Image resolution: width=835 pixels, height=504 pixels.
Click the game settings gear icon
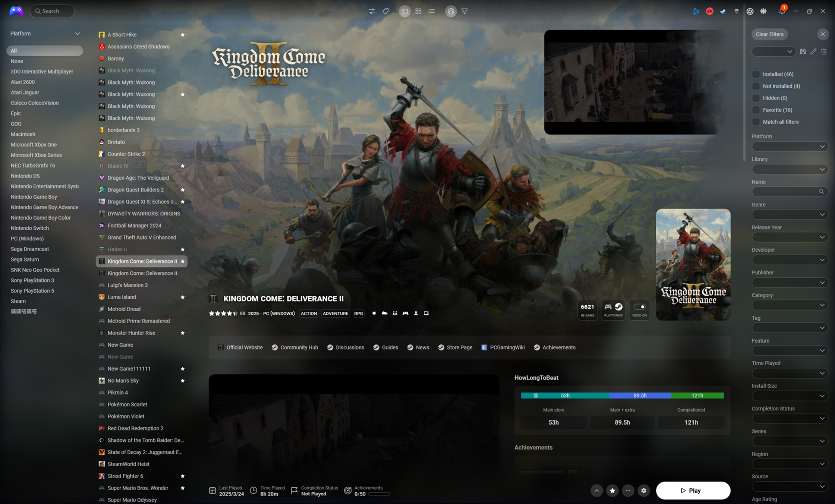[x=643, y=491]
